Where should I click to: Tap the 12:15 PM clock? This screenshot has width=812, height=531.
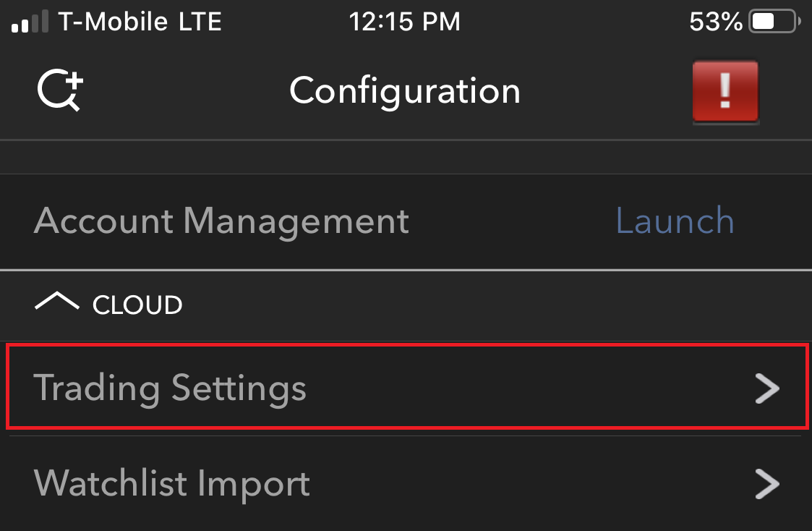tap(404, 22)
